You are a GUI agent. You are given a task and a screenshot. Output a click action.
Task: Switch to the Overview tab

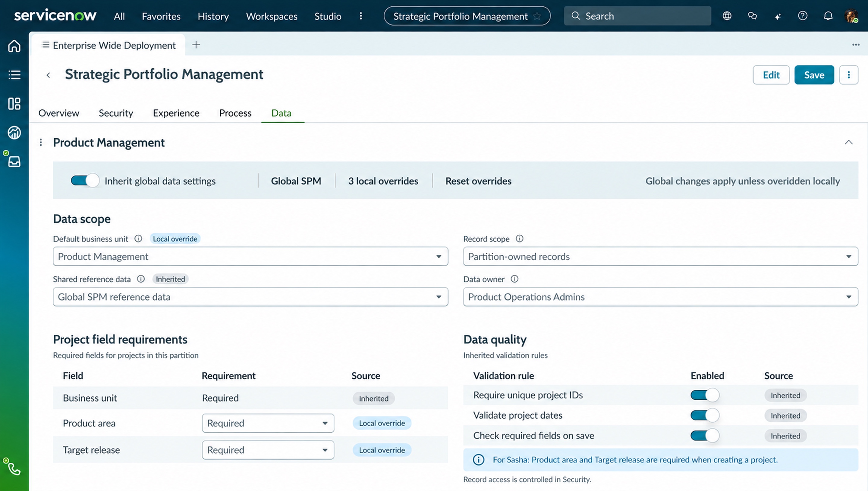[x=59, y=113]
